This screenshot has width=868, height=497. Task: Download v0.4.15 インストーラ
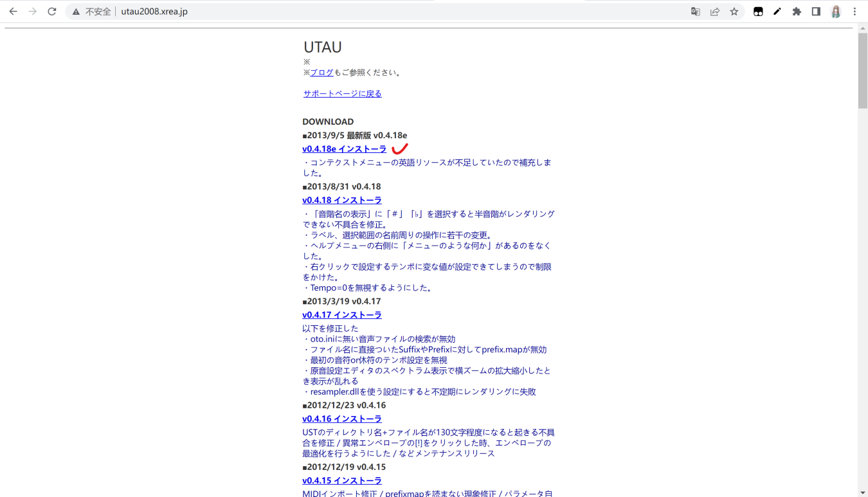(x=342, y=481)
